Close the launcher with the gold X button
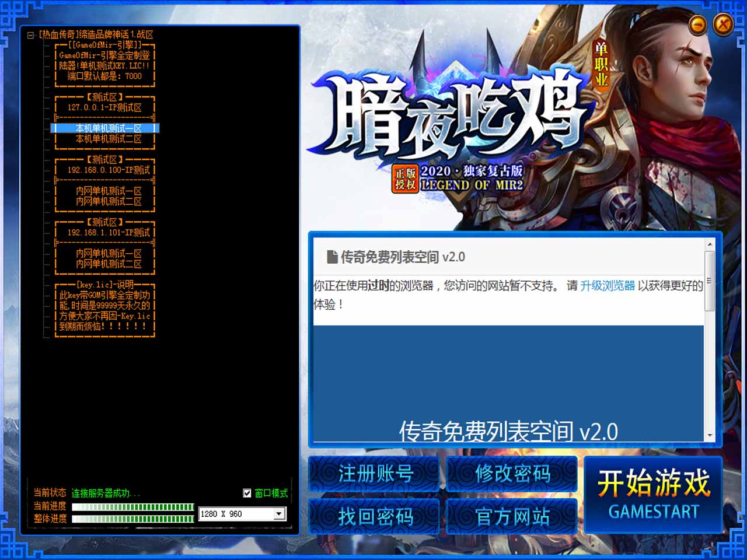This screenshot has height=560, width=747. 723,24
